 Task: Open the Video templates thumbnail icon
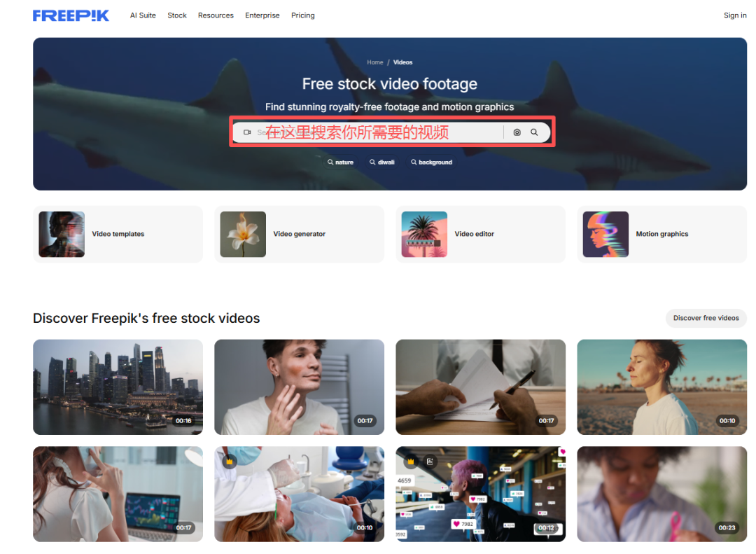(x=62, y=235)
